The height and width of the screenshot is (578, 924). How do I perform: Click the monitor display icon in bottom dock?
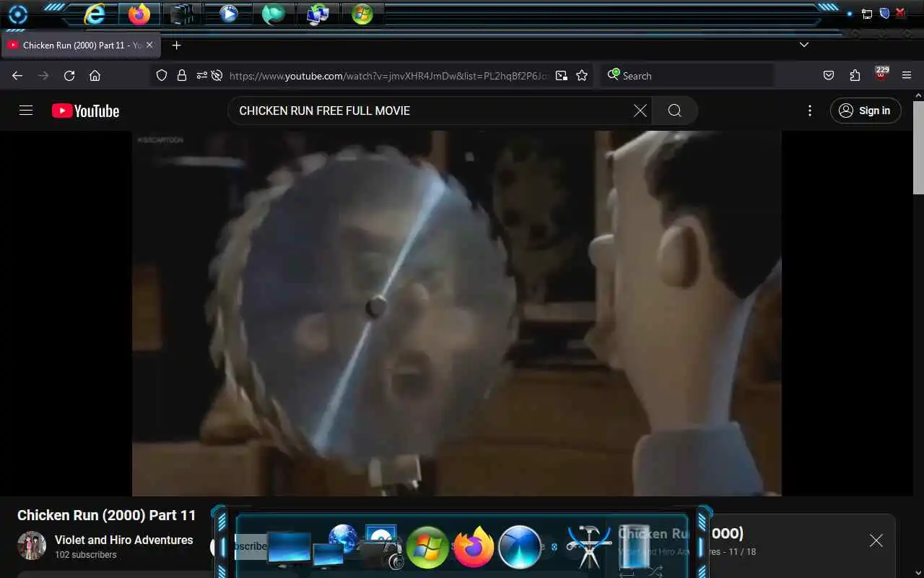point(289,549)
